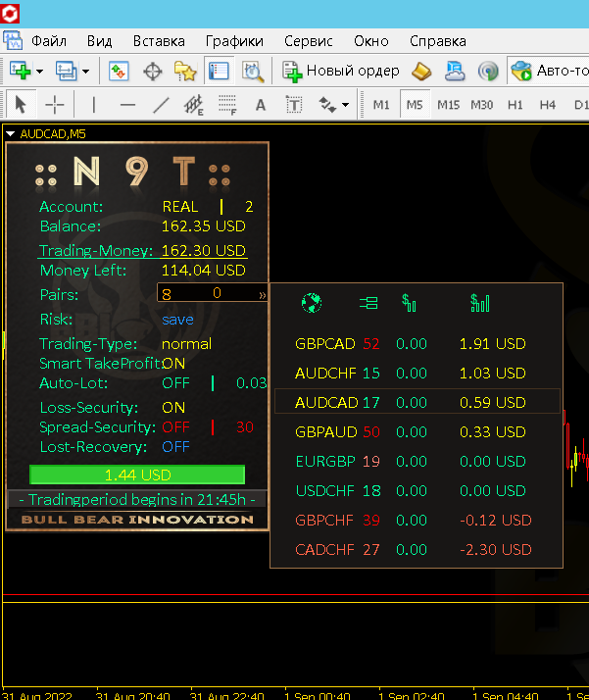Select the text A tool
589x700 pixels.
(x=261, y=105)
